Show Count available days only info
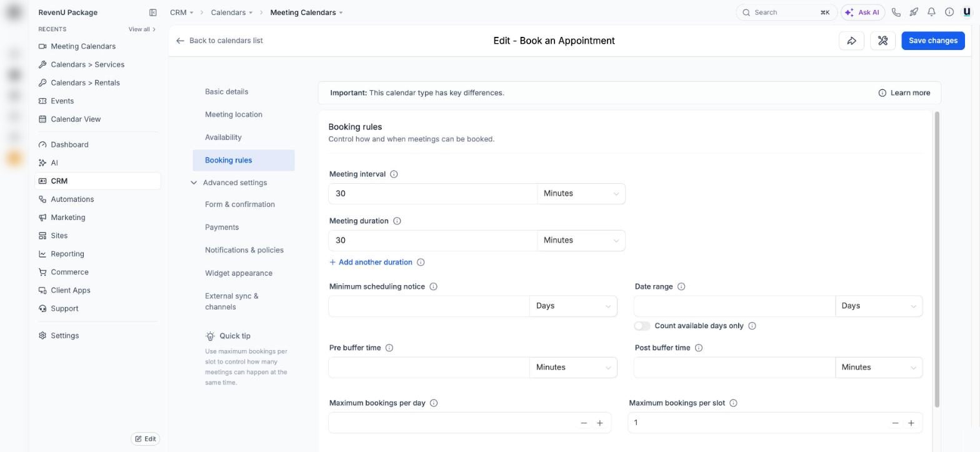This screenshot has width=980, height=452. [752, 326]
